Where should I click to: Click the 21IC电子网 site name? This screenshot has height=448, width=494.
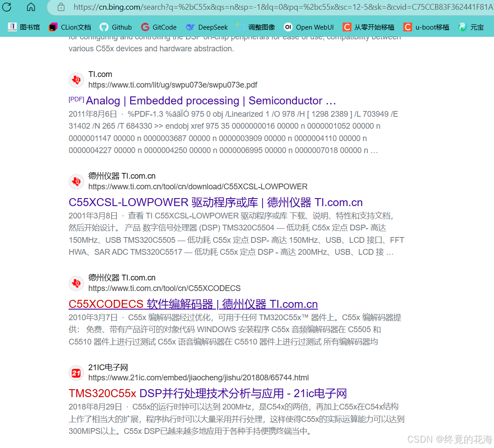click(x=108, y=368)
